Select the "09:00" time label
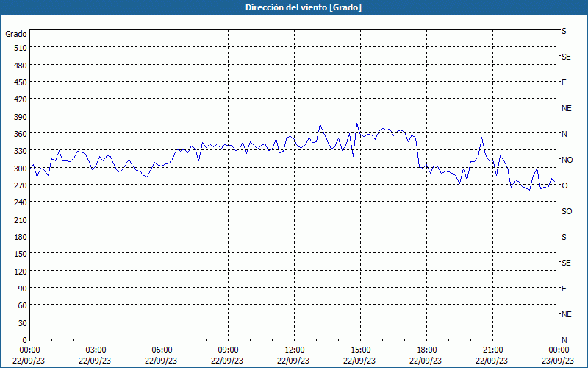The height and width of the screenshot is (368, 588). (229, 350)
